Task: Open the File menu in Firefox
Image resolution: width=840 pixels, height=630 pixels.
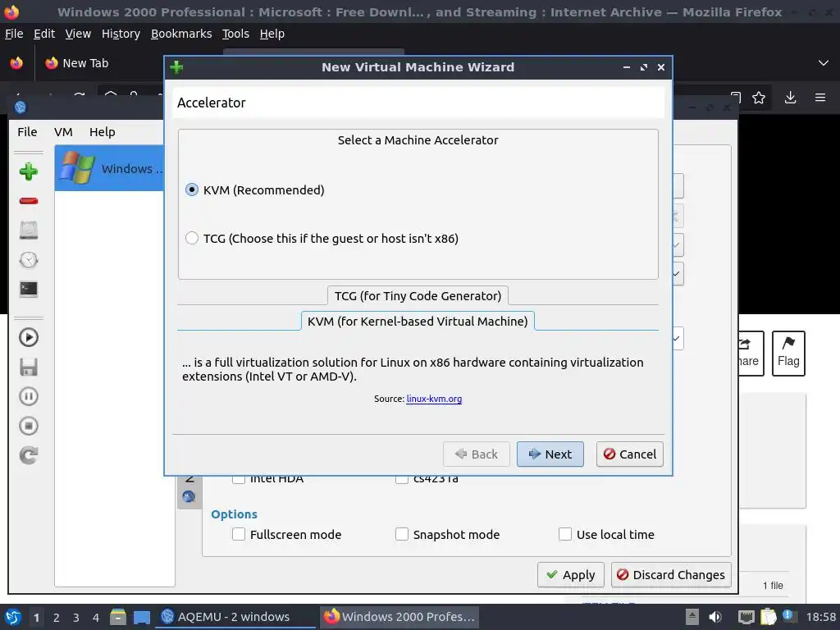Action: (14, 34)
